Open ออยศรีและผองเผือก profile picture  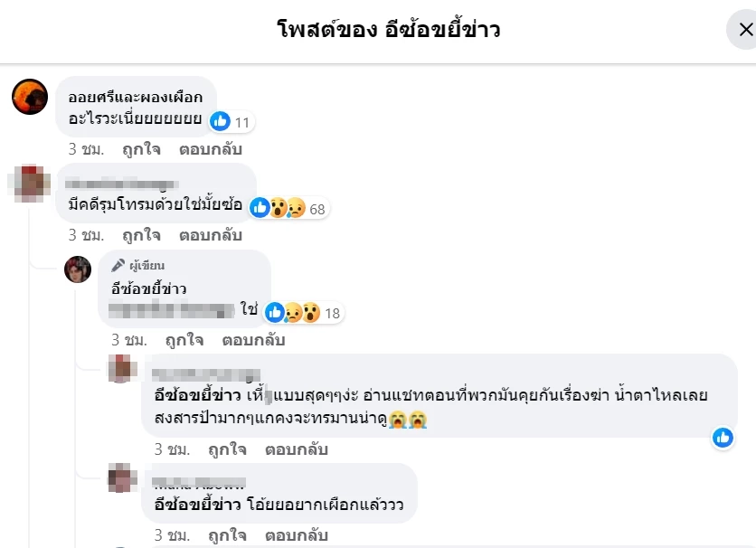coord(29,97)
